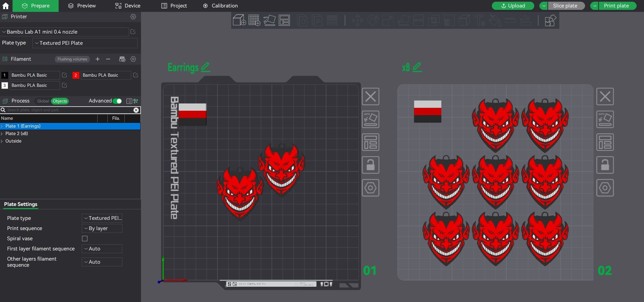
Task: Open the Plate type dropdown under Printer
Action: click(x=85, y=43)
